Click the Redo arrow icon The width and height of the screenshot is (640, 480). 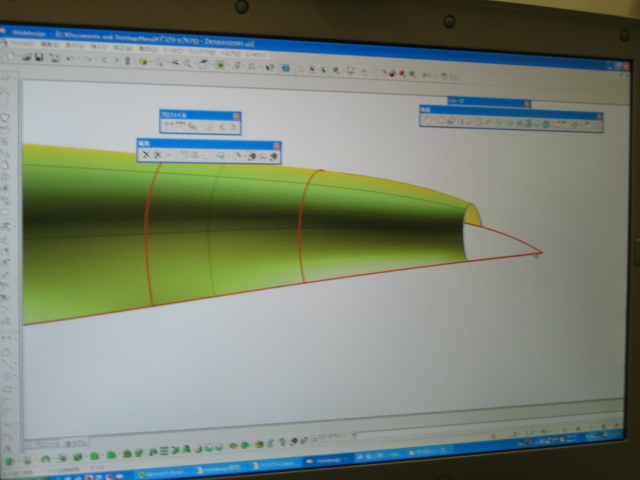point(87,59)
